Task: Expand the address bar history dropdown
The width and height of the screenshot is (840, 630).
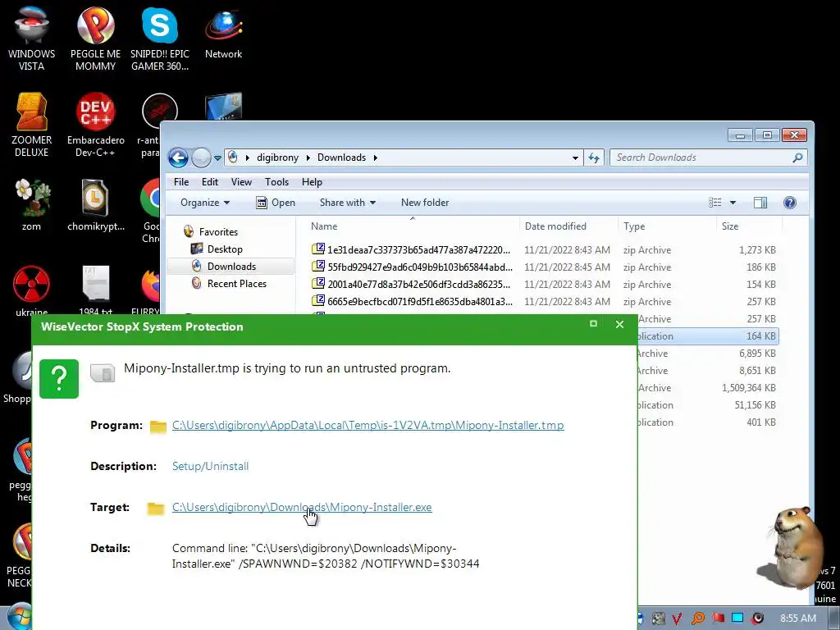Action: coord(575,157)
